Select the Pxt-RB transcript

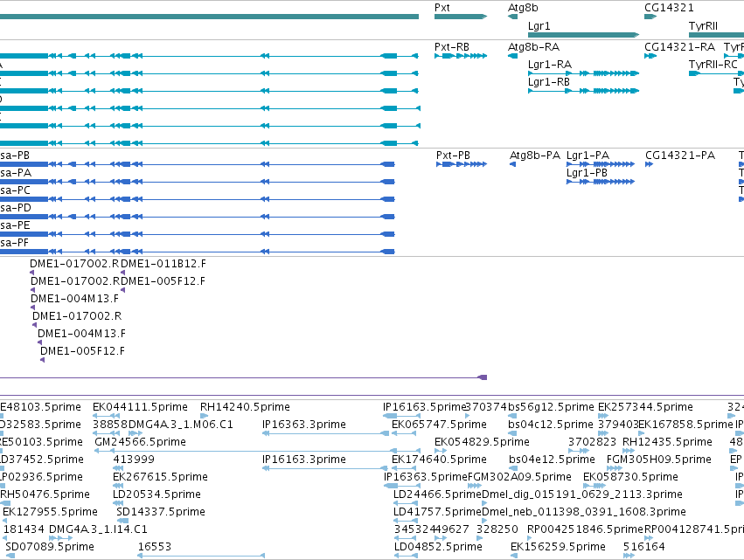coord(460,56)
